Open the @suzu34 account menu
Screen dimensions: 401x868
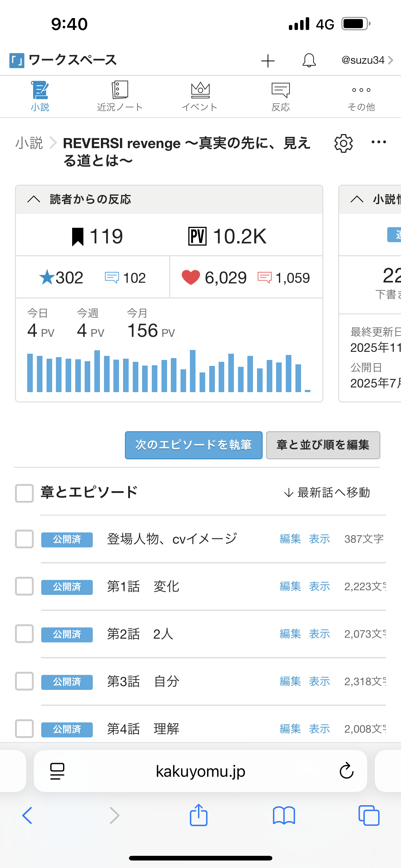(x=367, y=60)
